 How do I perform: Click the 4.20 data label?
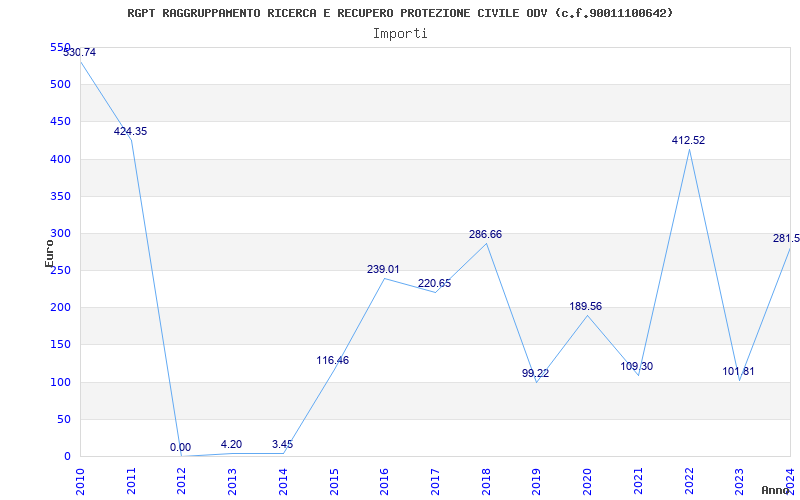tap(231, 444)
